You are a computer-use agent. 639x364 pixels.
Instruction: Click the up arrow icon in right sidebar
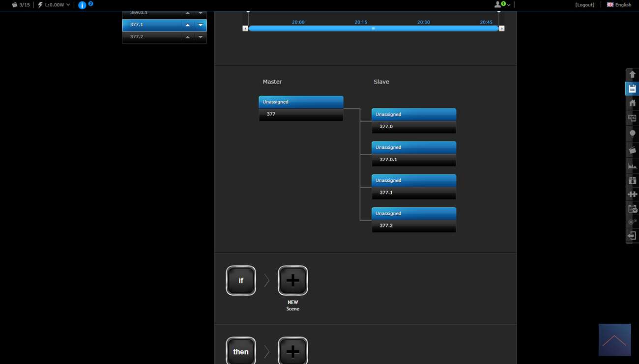(x=632, y=74)
